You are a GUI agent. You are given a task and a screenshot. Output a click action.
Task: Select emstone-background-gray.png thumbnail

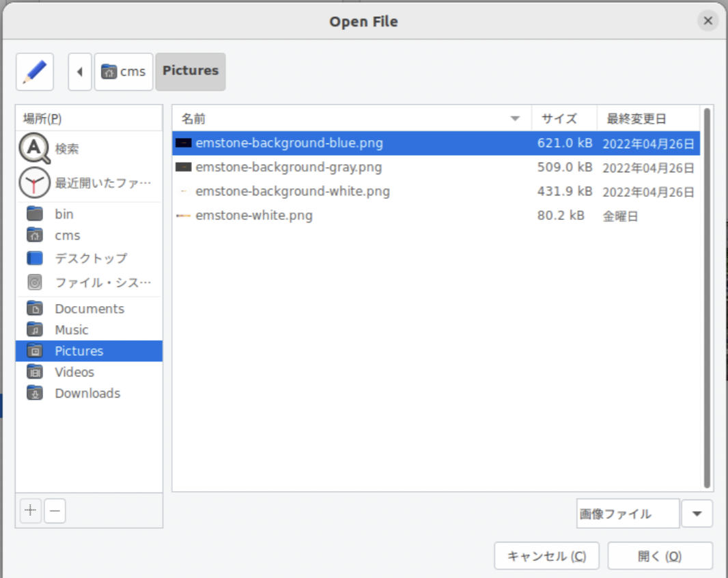click(x=183, y=167)
